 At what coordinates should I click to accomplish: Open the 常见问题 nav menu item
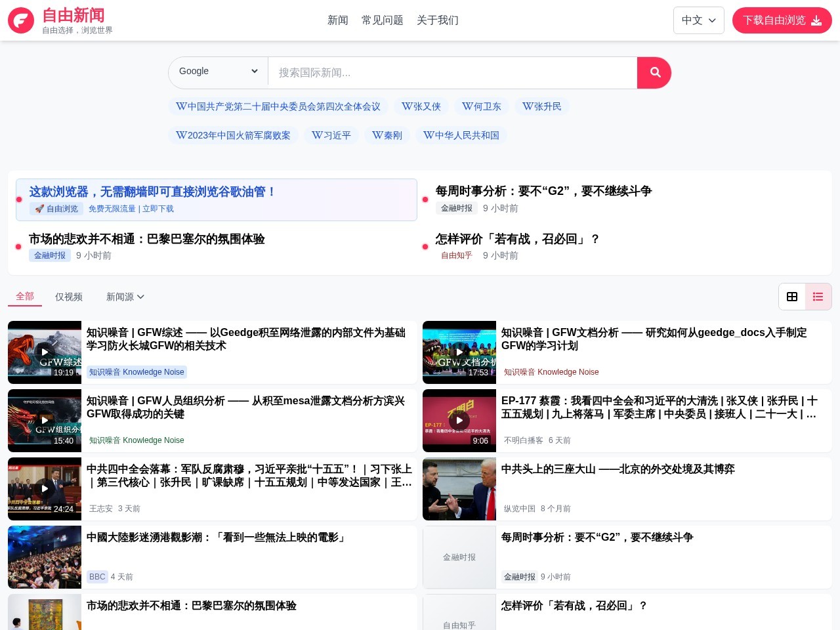(383, 20)
